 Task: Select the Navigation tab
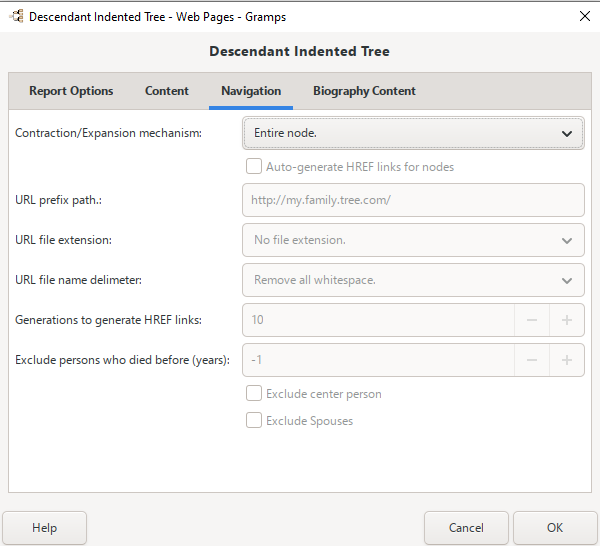[x=251, y=91]
